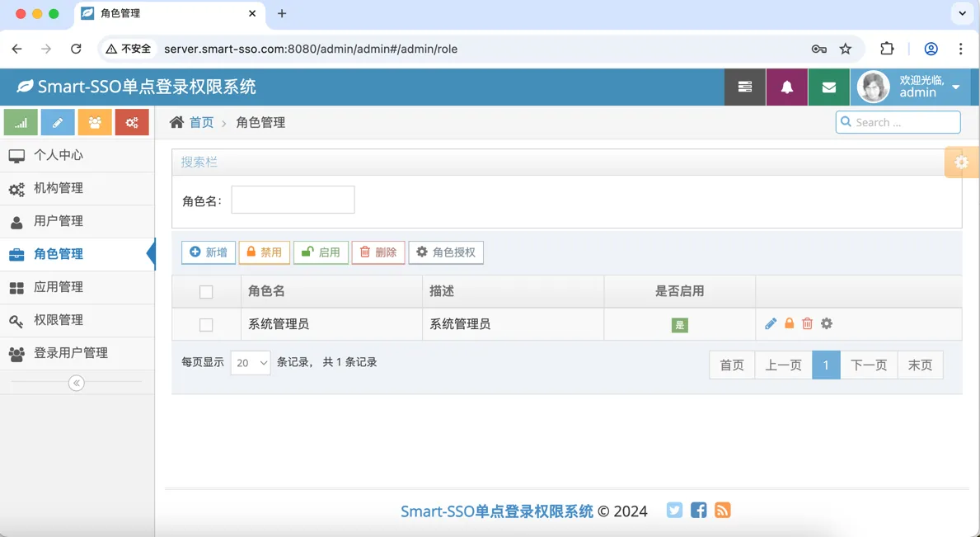
Task: Go to 末页 using pagination
Action: coord(920,365)
